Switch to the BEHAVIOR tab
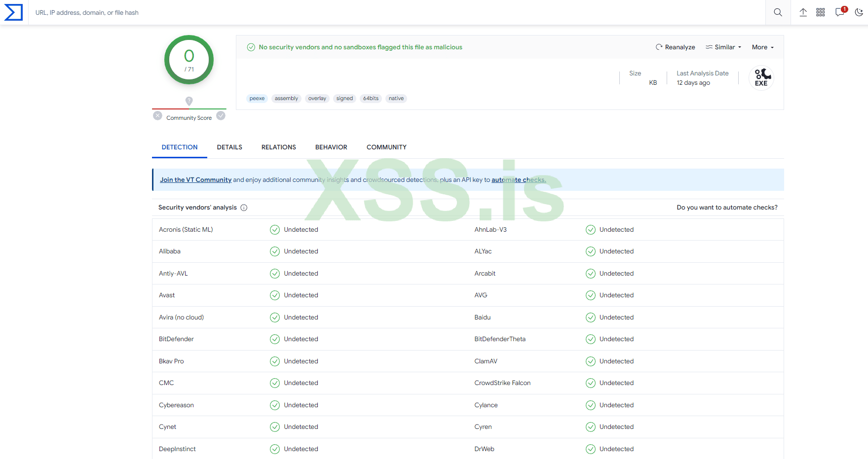Screen dimensions: 868x459 [331, 147]
